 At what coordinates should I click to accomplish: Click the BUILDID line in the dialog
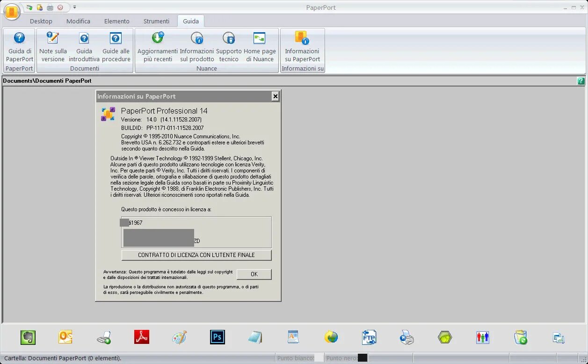coord(162,128)
